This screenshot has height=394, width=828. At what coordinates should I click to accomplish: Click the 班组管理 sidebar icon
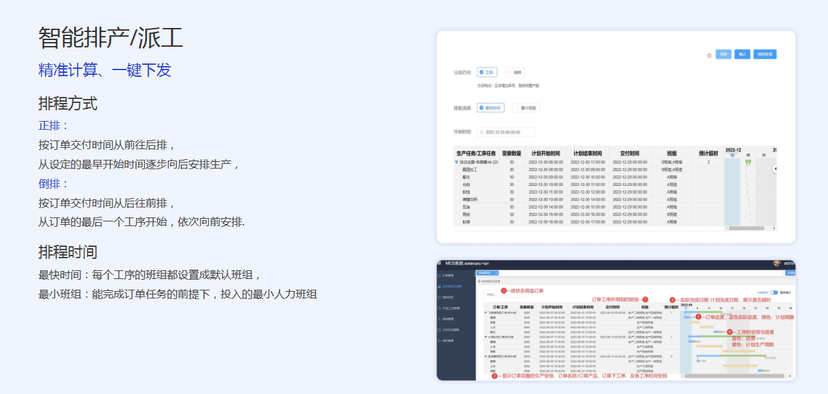(x=440, y=319)
